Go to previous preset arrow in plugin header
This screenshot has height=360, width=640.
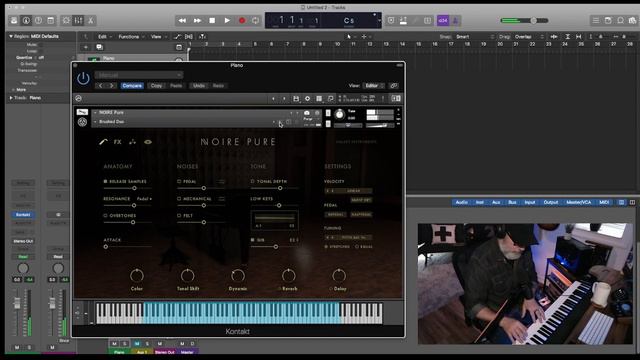coord(101,86)
